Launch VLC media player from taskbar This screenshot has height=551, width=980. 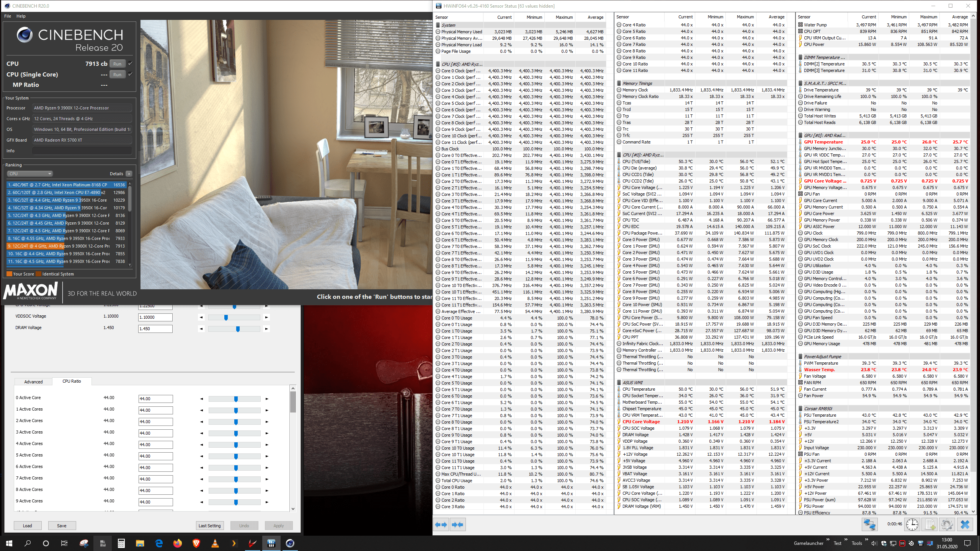(x=215, y=543)
